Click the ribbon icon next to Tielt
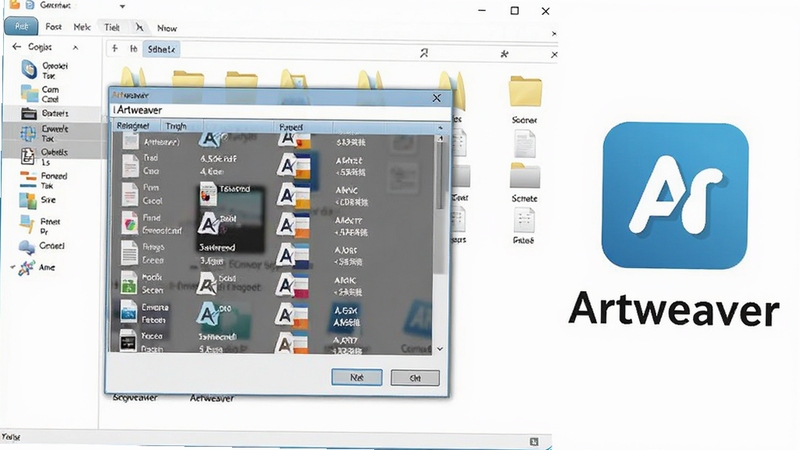Image resolution: width=800 pixels, height=450 pixels. (x=139, y=27)
